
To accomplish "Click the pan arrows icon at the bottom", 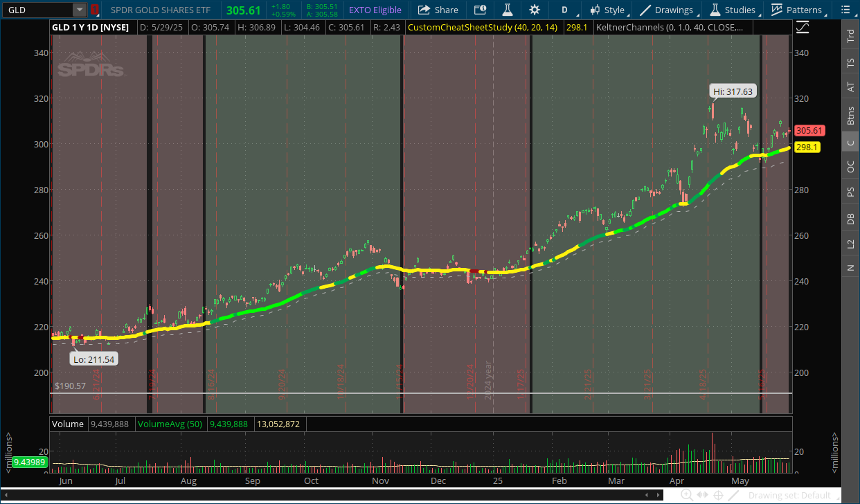I will pyautogui.click(x=702, y=495).
